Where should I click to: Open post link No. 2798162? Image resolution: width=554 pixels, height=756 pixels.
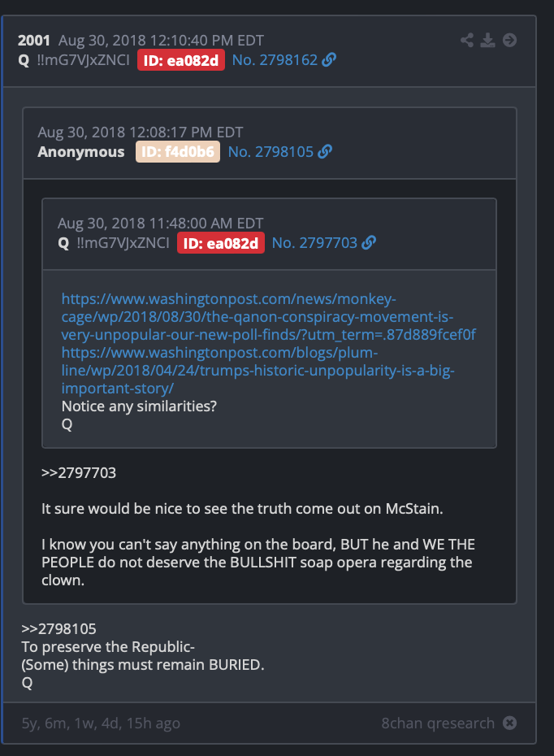point(275,60)
